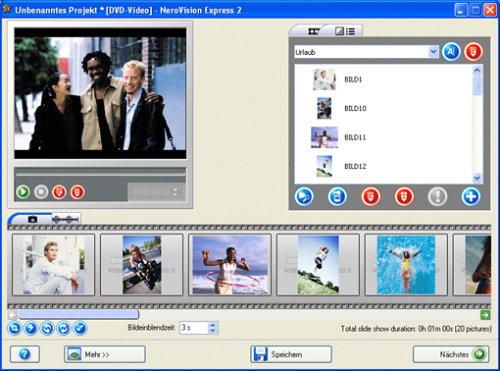Viewport: 500px width, 371px height.
Task: Click the filmstrip scrollbar thumb
Action: pos(79,314)
